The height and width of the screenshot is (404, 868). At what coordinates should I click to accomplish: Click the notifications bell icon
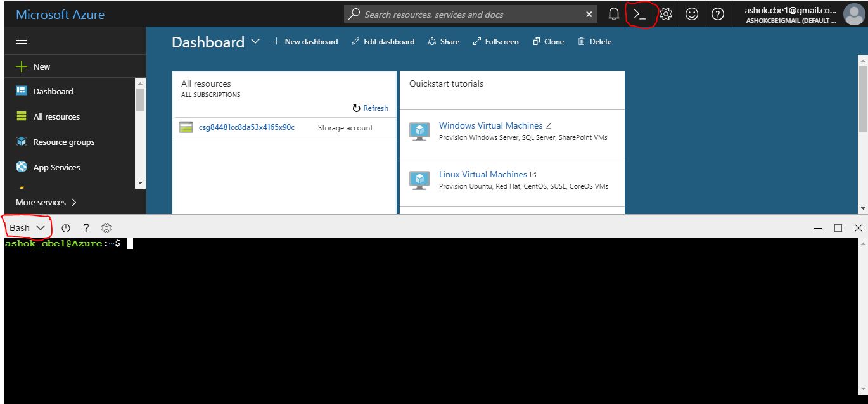tap(613, 13)
